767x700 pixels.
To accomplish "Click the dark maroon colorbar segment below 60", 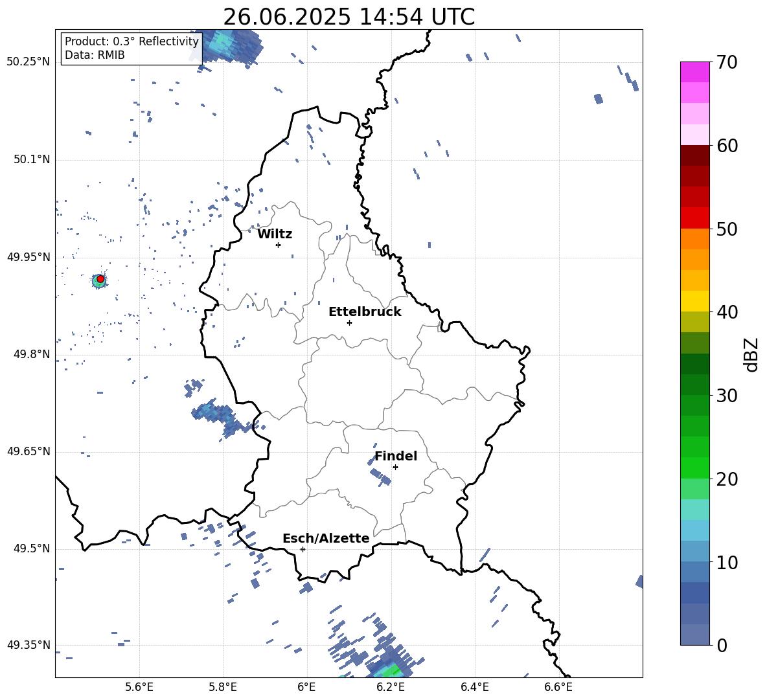I will pos(694,156).
